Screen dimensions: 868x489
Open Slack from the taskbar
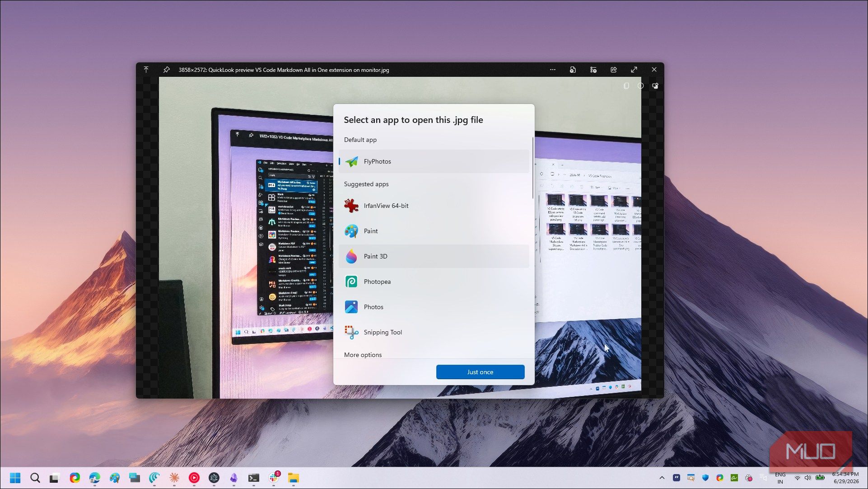click(274, 478)
